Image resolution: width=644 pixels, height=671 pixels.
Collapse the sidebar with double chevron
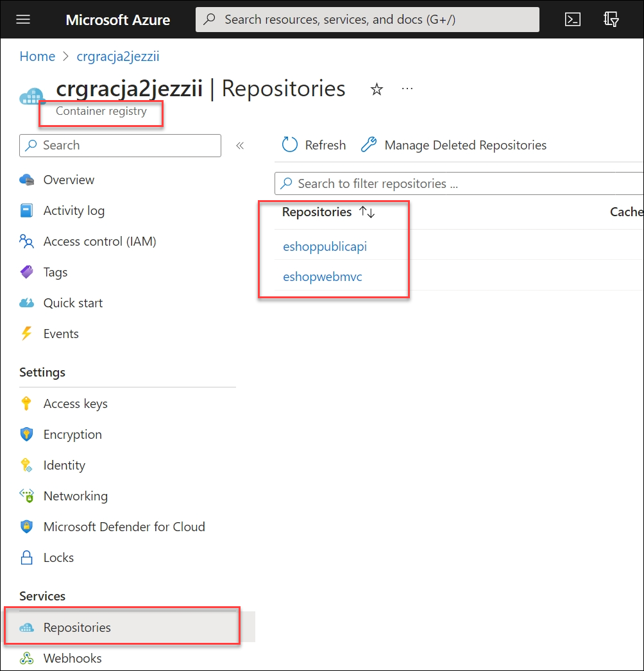click(240, 146)
